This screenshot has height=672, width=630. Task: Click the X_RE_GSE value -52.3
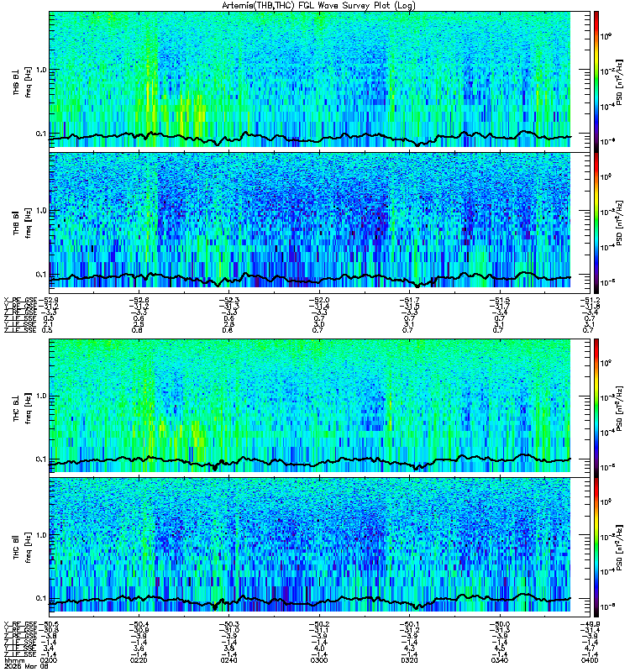tap(228, 300)
